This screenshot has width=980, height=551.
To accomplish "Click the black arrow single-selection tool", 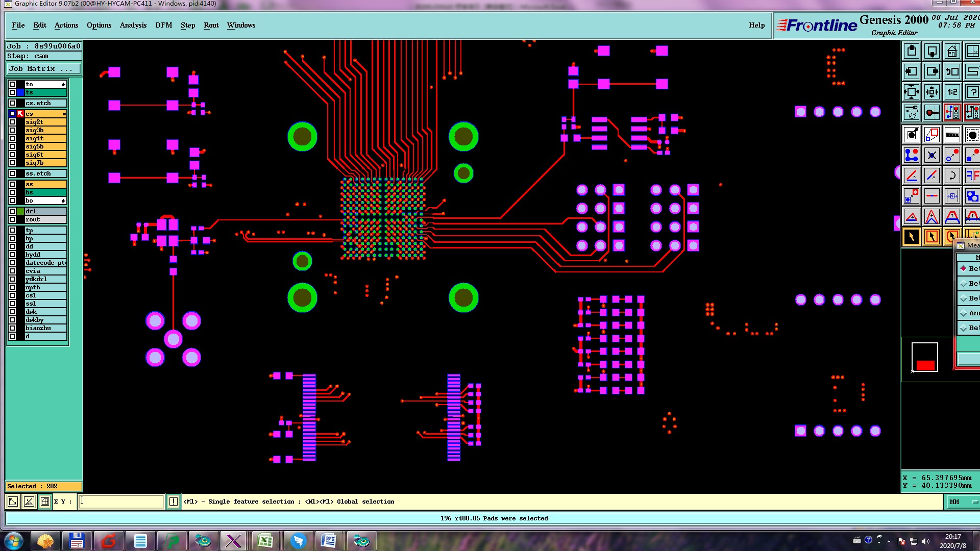I will [912, 237].
